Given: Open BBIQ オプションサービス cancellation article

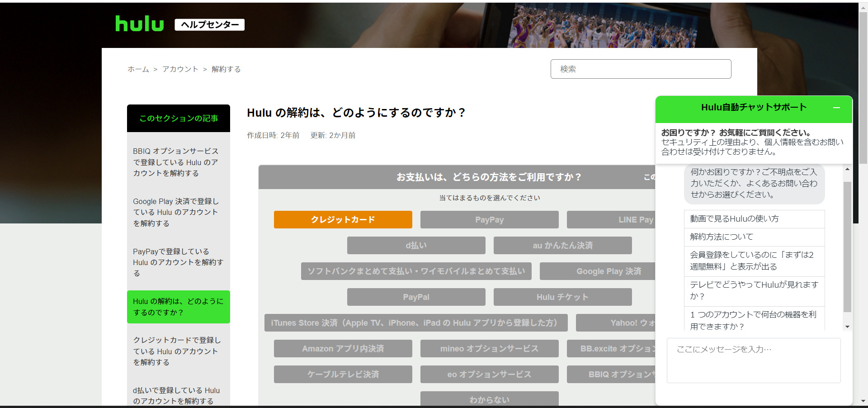Looking at the screenshot, I should point(176,162).
